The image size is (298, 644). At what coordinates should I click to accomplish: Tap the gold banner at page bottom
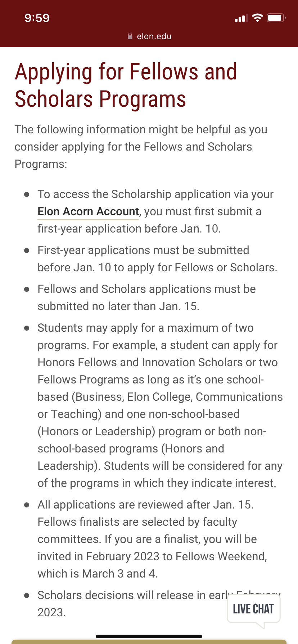tap(149, 642)
